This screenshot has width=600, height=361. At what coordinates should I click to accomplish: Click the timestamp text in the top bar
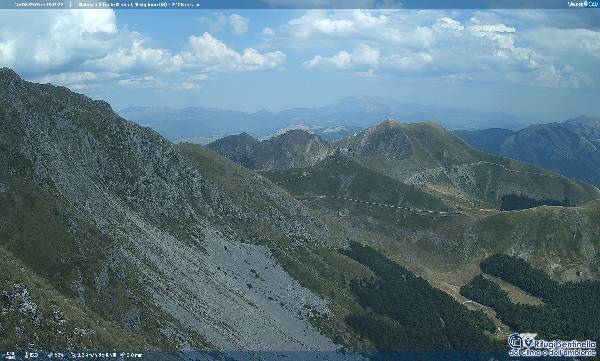click(39, 5)
